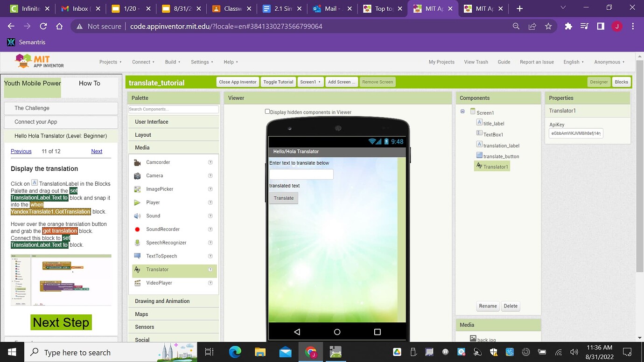Open the My Projects link

(x=441, y=62)
